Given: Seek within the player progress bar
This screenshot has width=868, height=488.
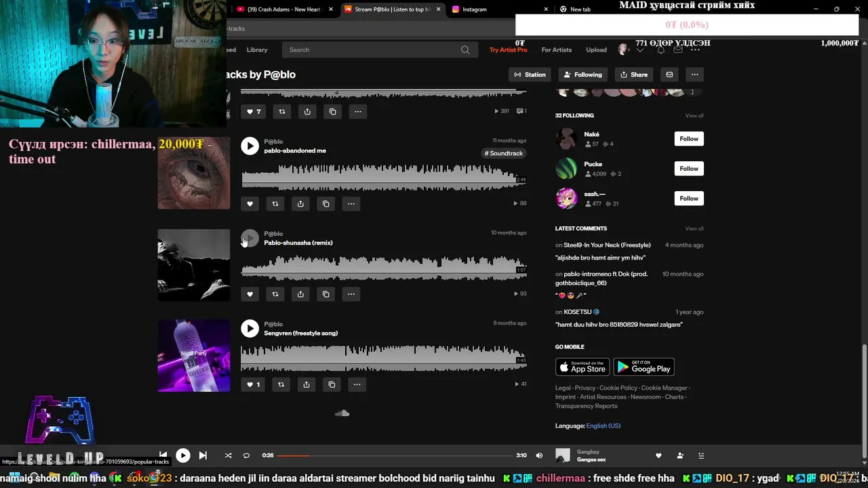Looking at the screenshot, I should click(x=395, y=455).
